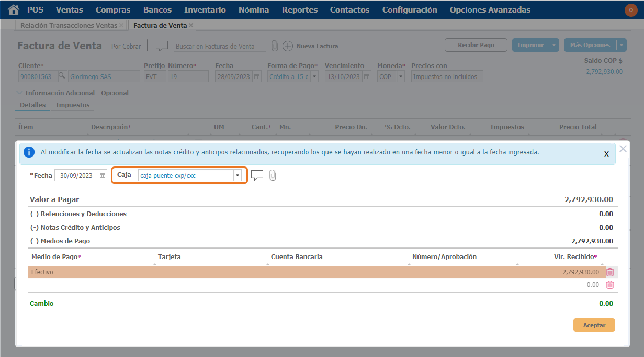Screen dimensions: 644x357
Task: Open the calendar picker beside payment Fecha
Action: click(x=103, y=176)
